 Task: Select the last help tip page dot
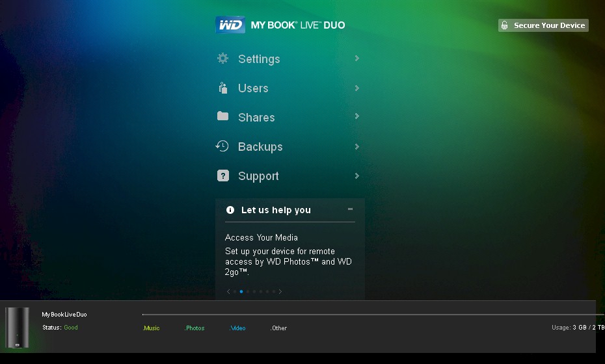tap(274, 291)
